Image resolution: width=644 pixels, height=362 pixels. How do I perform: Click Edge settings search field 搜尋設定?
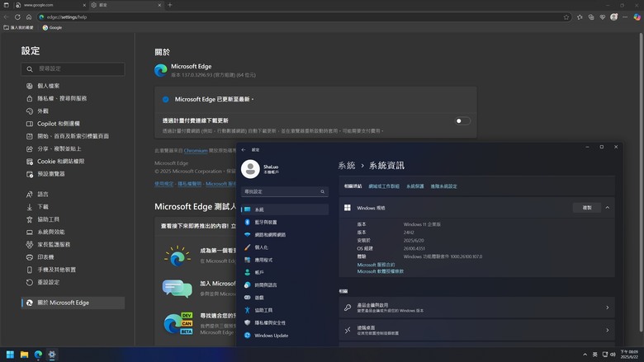(73, 69)
